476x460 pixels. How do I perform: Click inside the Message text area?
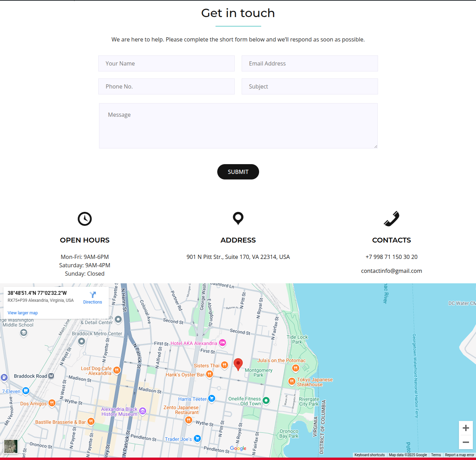pos(238,126)
